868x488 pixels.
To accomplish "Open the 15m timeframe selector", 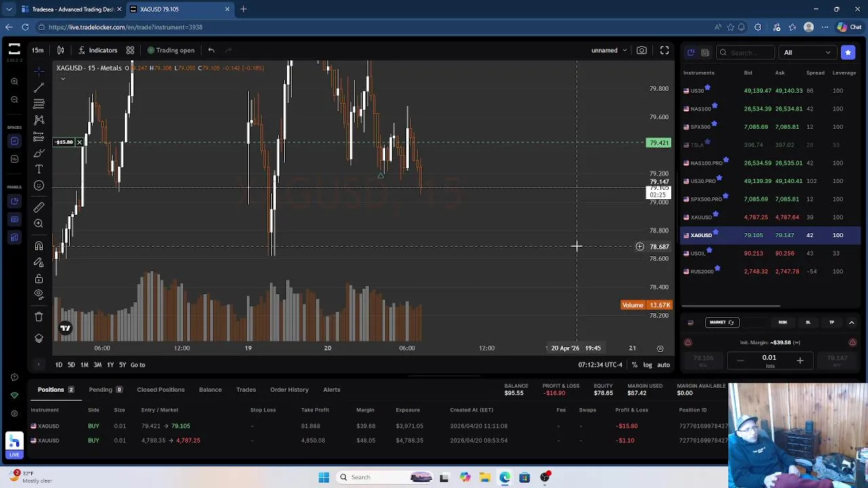I will [x=38, y=50].
